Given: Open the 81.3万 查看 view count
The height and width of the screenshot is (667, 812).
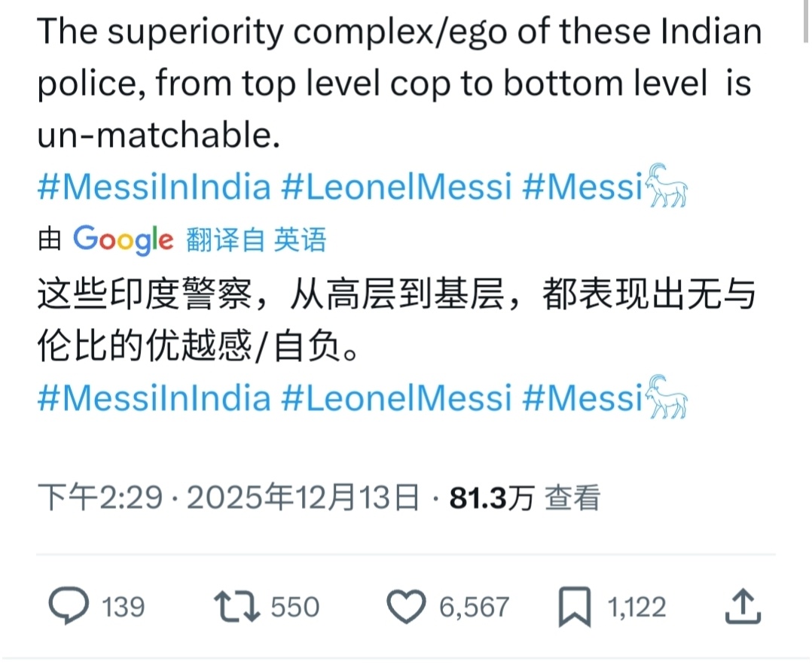Looking at the screenshot, I should click(524, 498).
